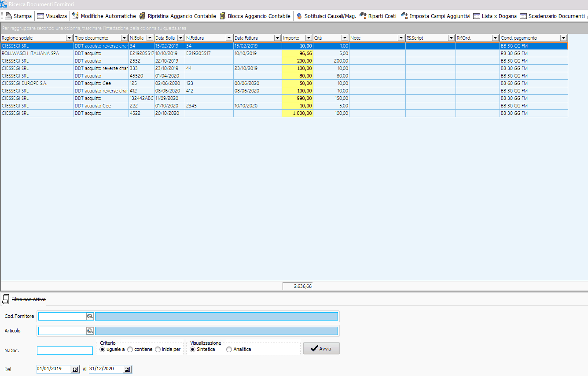Screen dimensions: 588x376
Task: Click the Riparti Costi icon
Action: (x=363, y=16)
